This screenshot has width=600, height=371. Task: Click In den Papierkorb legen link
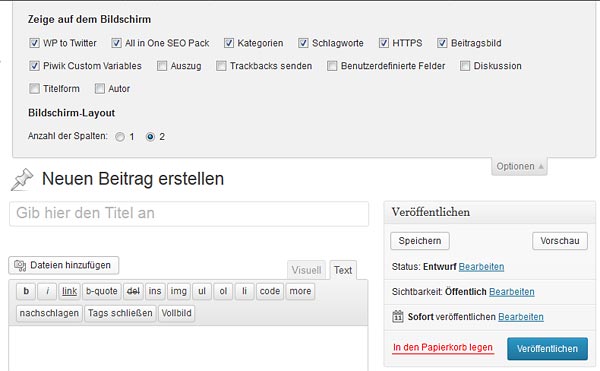click(x=443, y=348)
